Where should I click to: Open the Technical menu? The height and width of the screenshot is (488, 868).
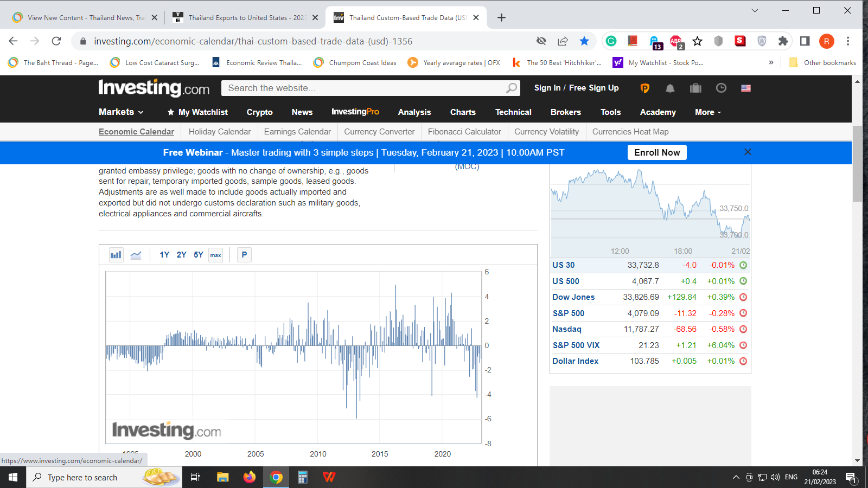click(x=513, y=112)
